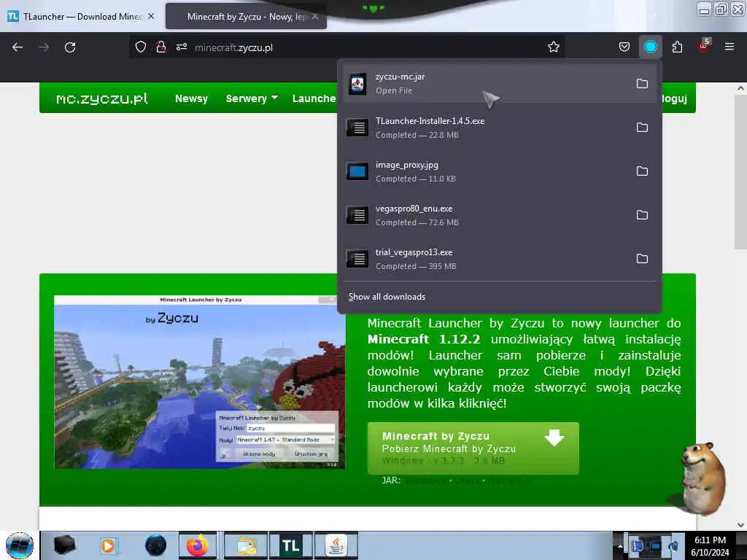Expand the Serwery dropdown menu
The height and width of the screenshot is (560, 747).
tap(252, 98)
